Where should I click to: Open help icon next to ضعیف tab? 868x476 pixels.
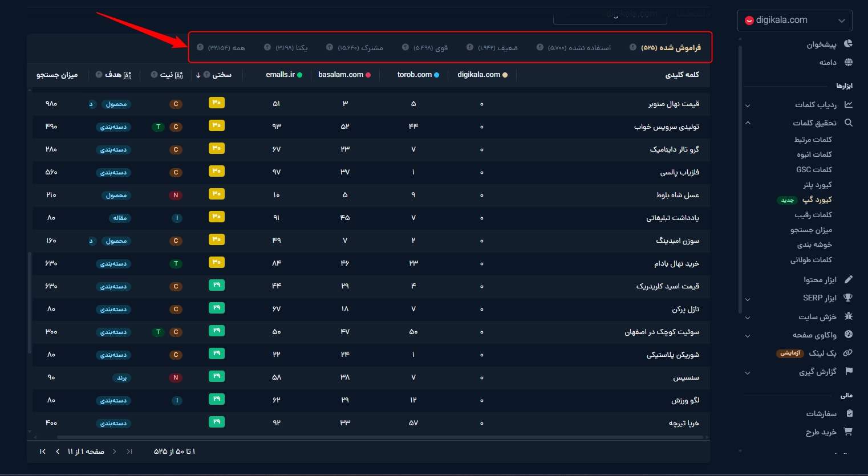click(469, 47)
